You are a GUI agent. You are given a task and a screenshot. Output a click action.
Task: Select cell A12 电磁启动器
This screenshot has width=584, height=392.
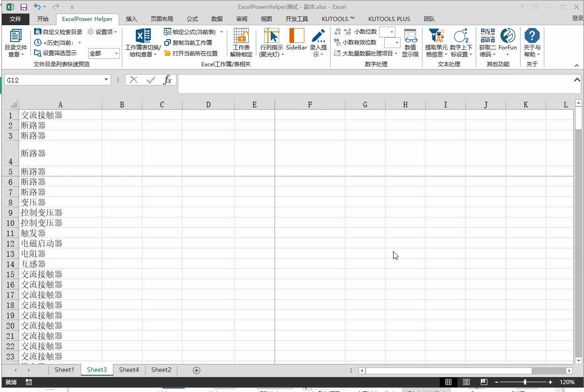(x=60, y=243)
